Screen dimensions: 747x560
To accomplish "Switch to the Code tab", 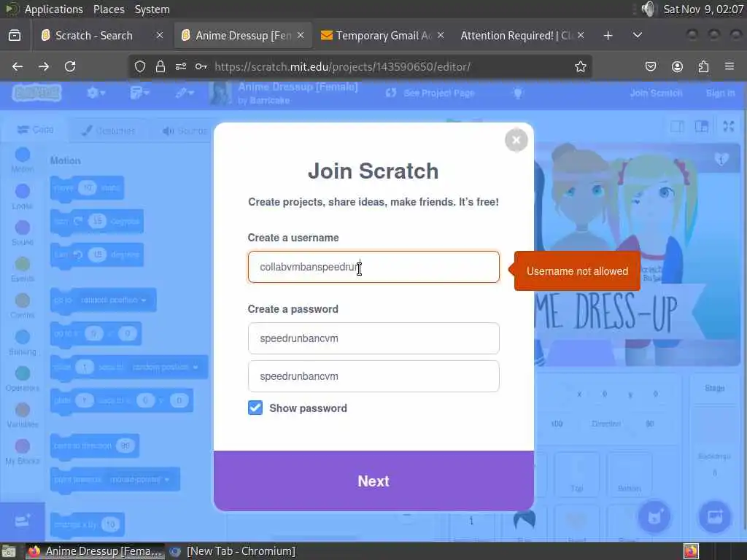I will coord(35,130).
